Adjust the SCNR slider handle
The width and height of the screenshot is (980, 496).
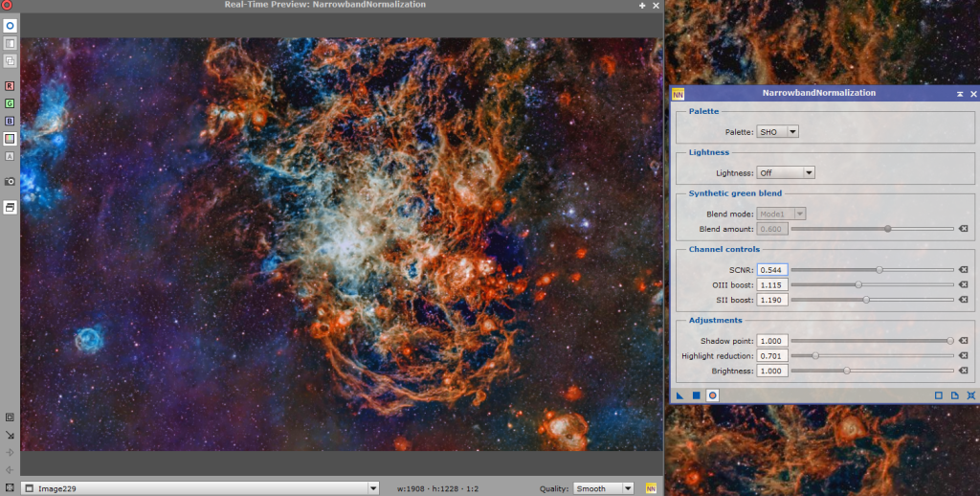click(x=880, y=270)
